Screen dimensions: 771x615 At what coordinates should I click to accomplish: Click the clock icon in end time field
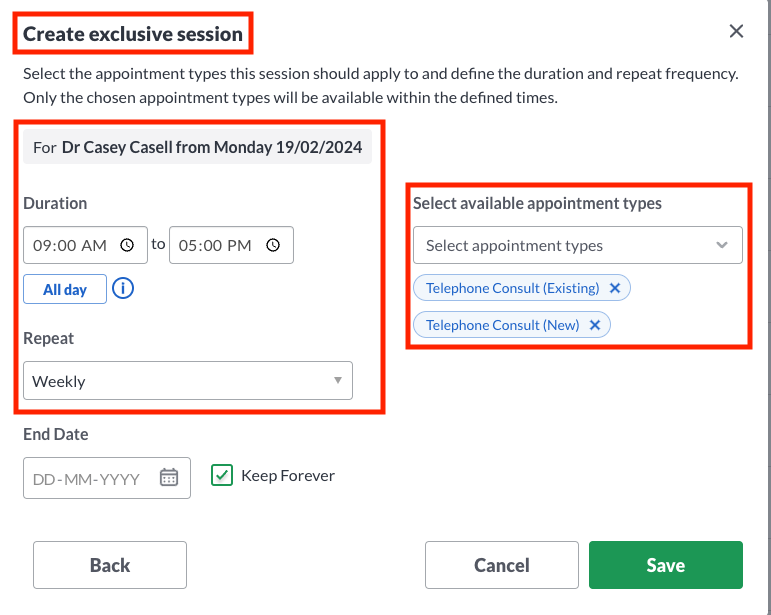(x=273, y=245)
